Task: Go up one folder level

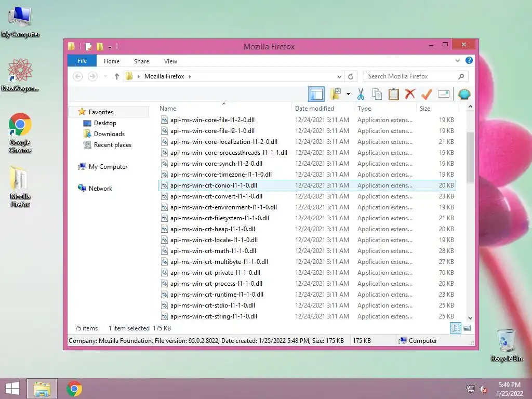Action: pyautogui.click(x=117, y=76)
